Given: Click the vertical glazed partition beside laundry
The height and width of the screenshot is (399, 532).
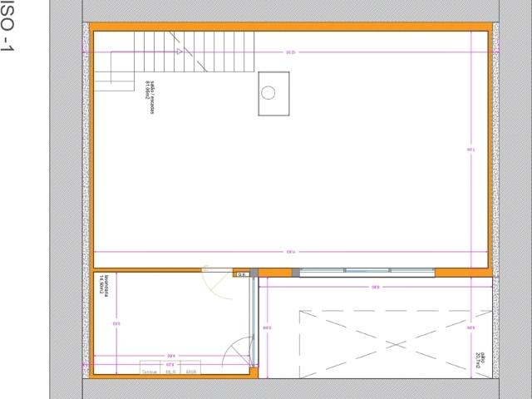Looking at the screenshot, I should tap(254, 320).
